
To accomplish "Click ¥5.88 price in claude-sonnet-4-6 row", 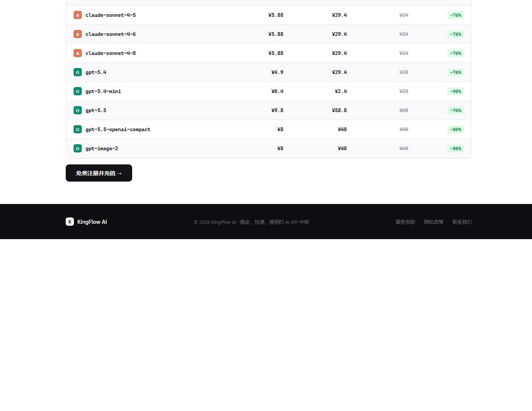I will 276,34.
